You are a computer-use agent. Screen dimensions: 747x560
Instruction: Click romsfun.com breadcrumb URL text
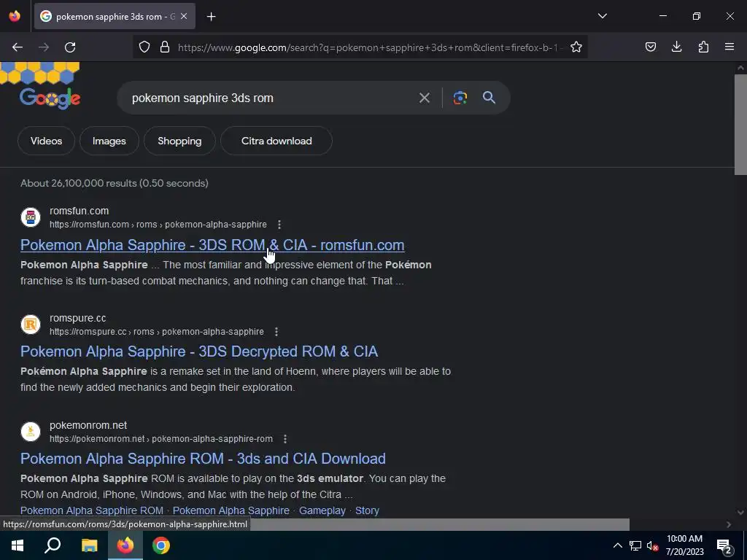[x=158, y=225]
